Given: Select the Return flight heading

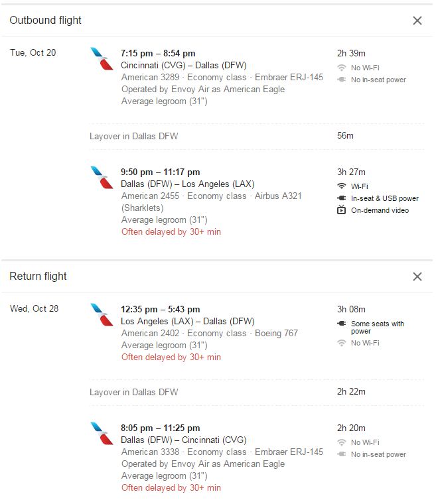Looking at the screenshot, I should tap(38, 277).
